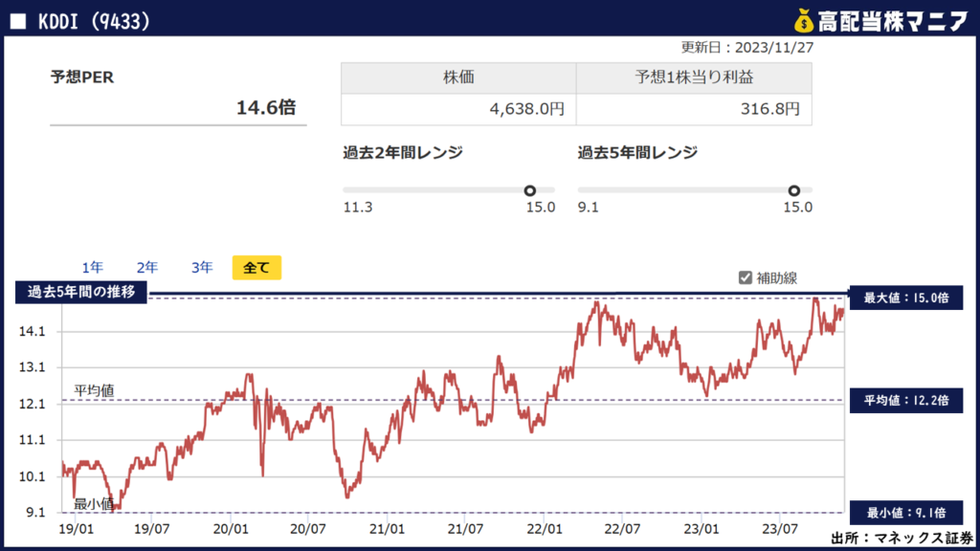The height and width of the screenshot is (551, 980).
Task: Click the 過去5年間の推移 chart title label
Action: coord(81,292)
